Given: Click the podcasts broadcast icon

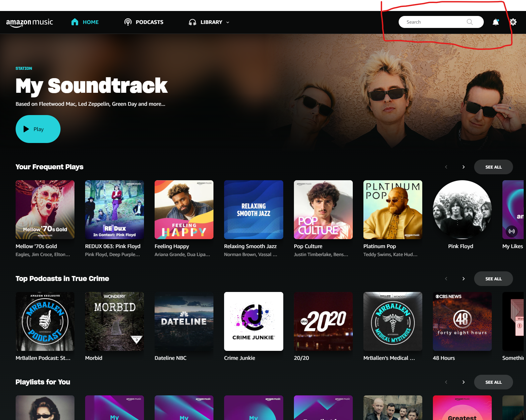Looking at the screenshot, I should [128, 22].
